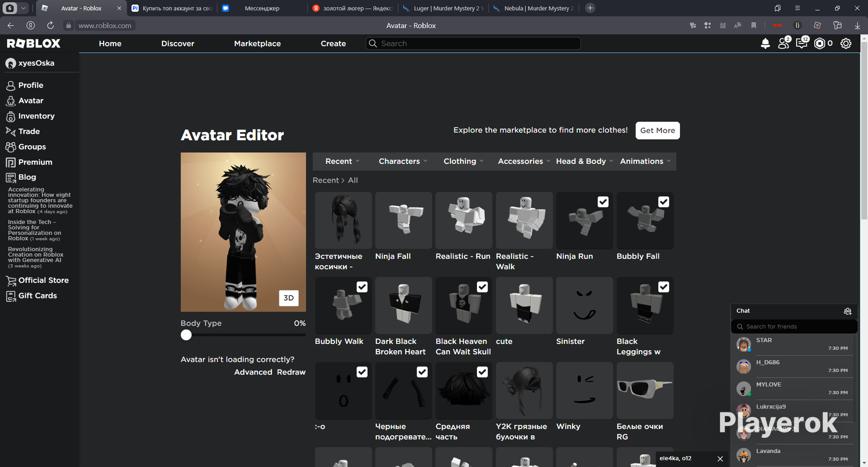Open the Profile sidebar icon
868x467 pixels.
[x=10, y=85]
